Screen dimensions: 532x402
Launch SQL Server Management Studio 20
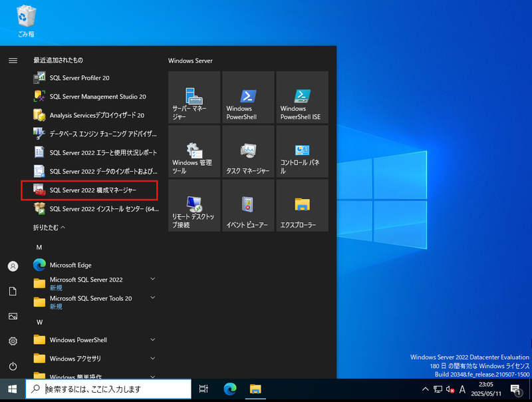91,97
